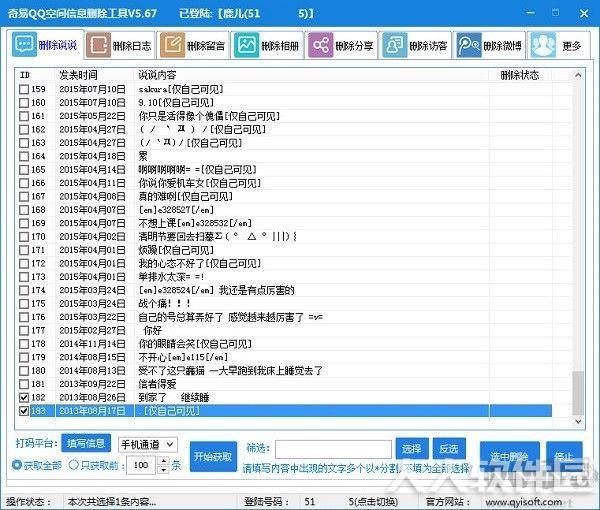
Task: Select the 删除分享 tab label
Action: point(354,46)
